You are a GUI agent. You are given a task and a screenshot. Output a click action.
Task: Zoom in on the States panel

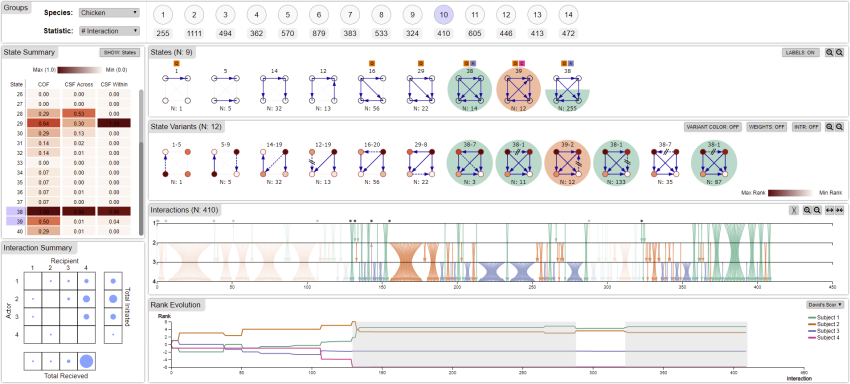click(x=829, y=53)
